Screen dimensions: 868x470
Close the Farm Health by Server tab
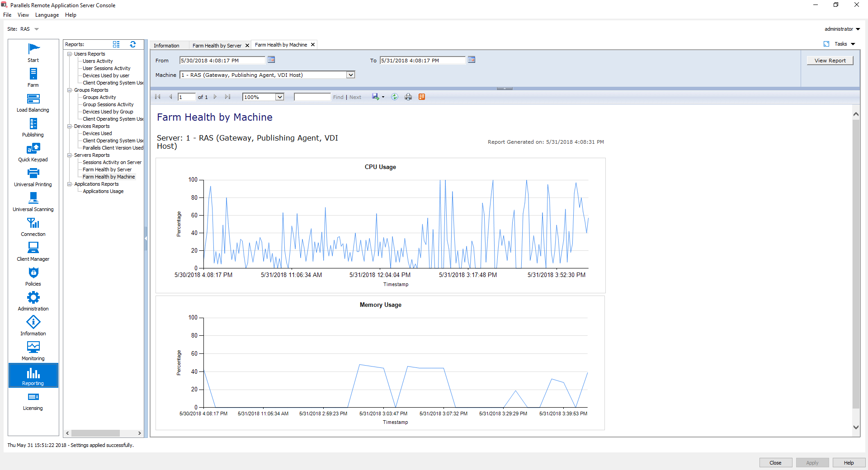click(247, 46)
